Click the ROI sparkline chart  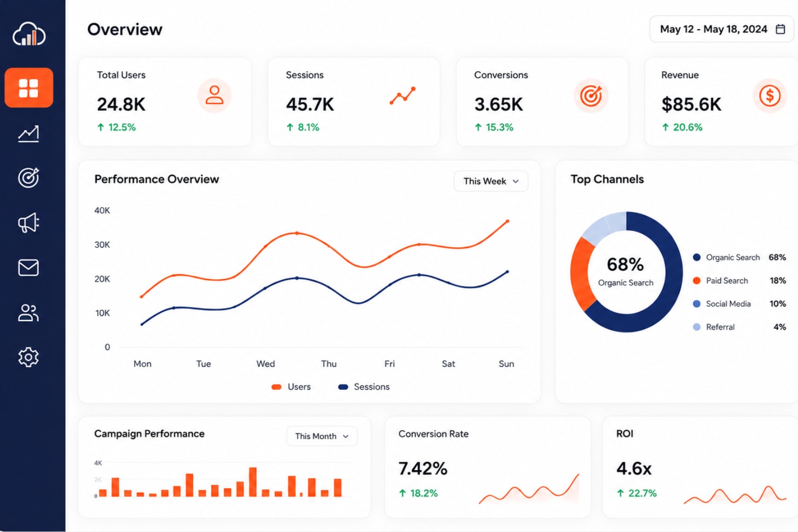[735, 495]
